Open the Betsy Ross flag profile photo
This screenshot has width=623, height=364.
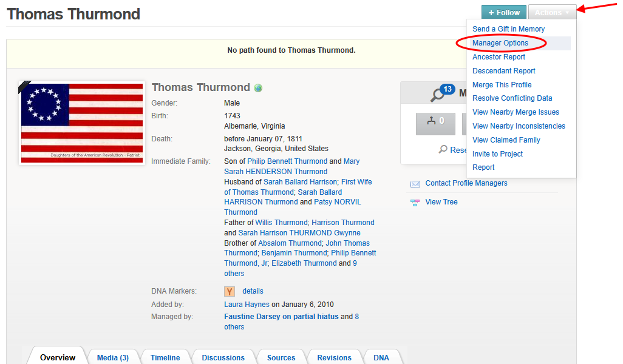pyautogui.click(x=82, y=123)
